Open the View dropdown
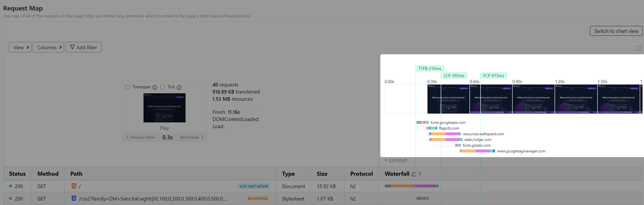The image size is (644, 205). 20,47
